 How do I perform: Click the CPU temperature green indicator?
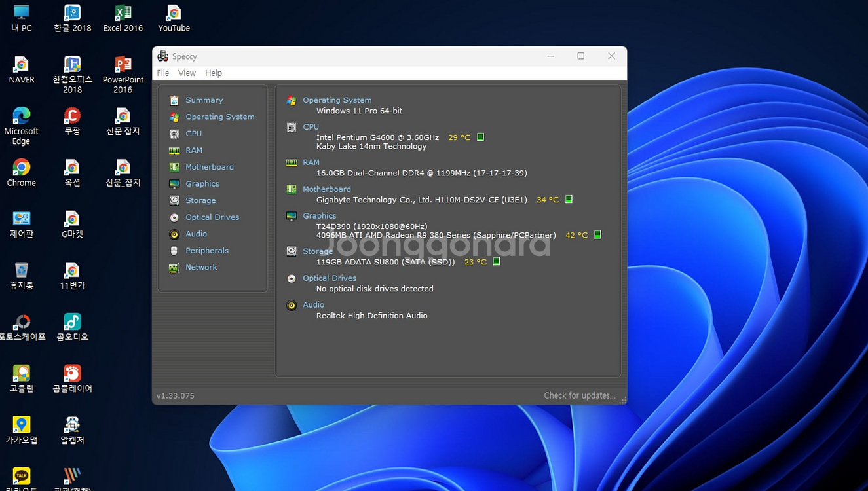point(480,137)
